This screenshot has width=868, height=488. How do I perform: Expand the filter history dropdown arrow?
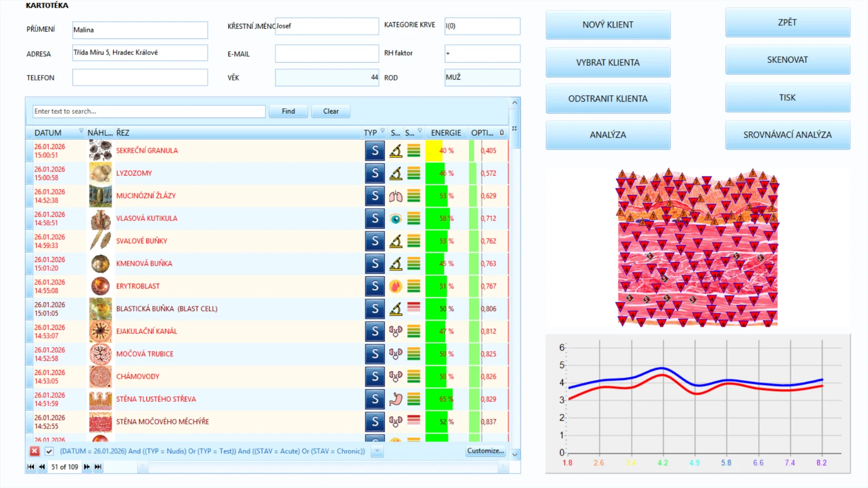pyautogui.click(x=377, y=451)
